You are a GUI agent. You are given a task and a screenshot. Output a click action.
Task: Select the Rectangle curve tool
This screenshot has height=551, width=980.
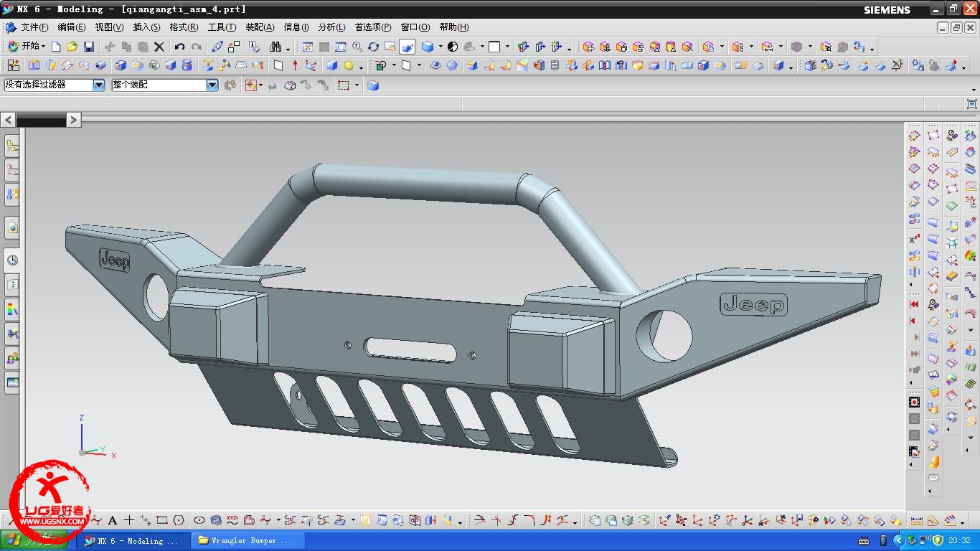click(162, 520)
